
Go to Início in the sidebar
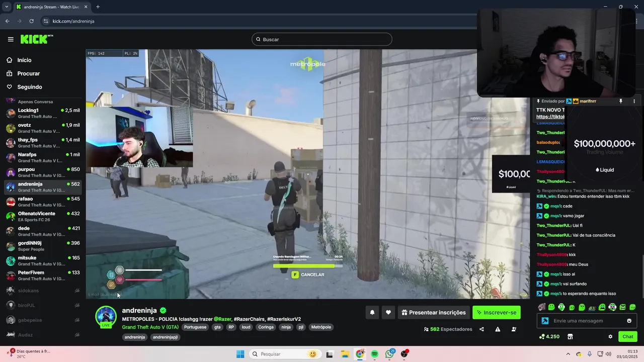[24, 60]
